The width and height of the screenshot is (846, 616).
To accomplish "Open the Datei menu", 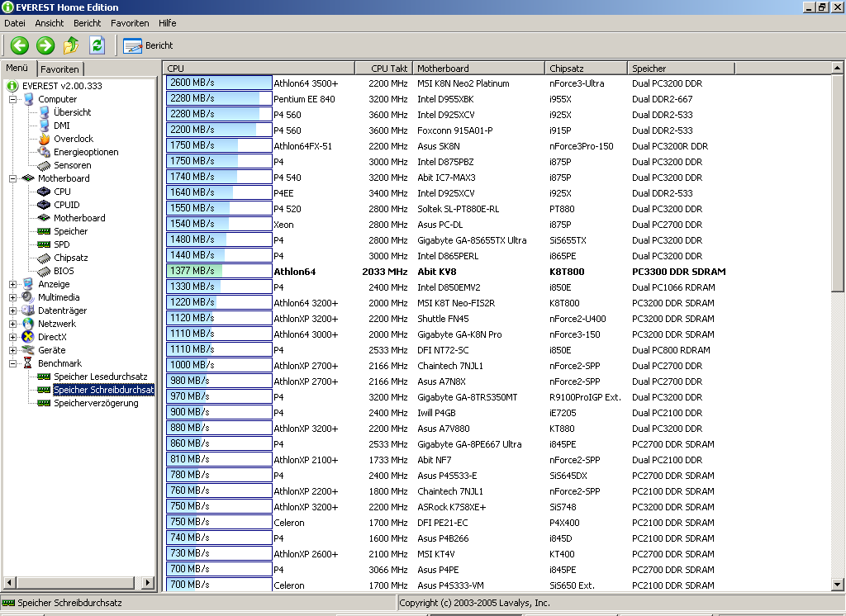I will pos(15,23).
